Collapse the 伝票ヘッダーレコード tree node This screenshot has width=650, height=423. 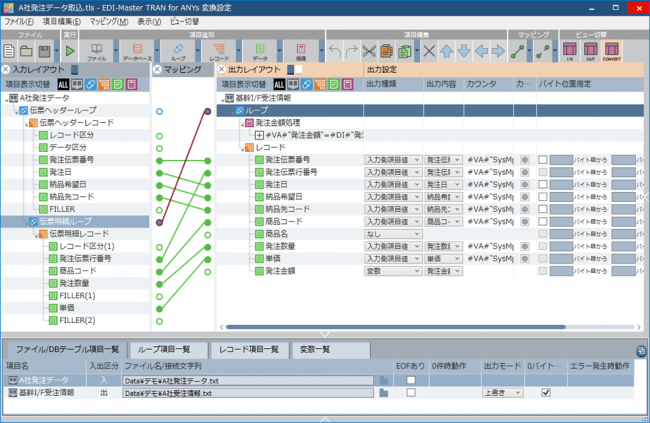coord(26,124)
